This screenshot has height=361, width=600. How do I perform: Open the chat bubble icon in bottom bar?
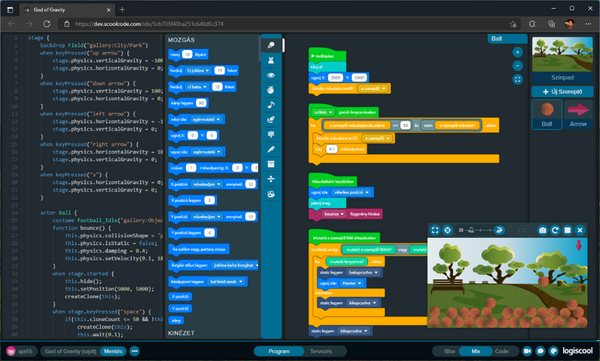(540, 351)
